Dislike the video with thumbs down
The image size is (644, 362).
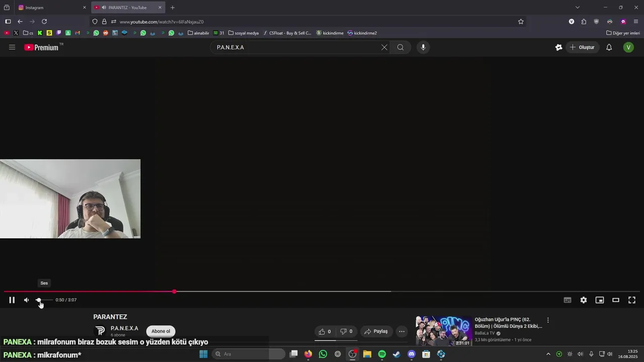click(x=346, y=331)
